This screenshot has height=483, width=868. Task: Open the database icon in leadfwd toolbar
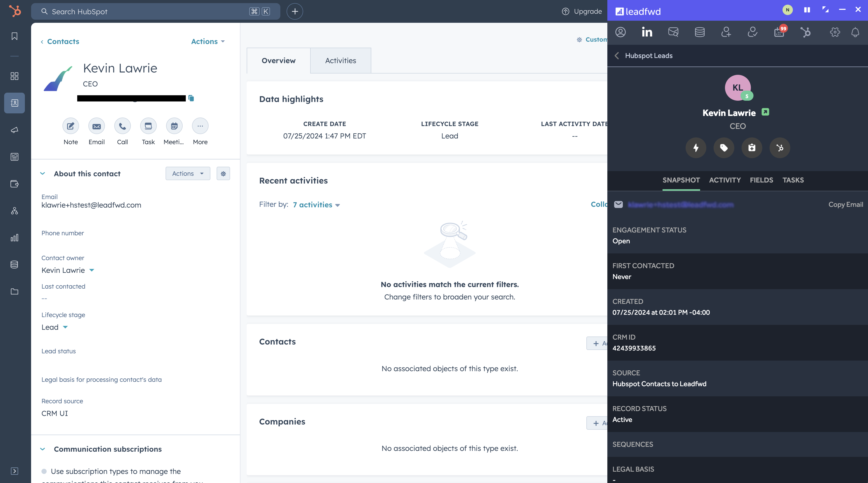(700, 32)
